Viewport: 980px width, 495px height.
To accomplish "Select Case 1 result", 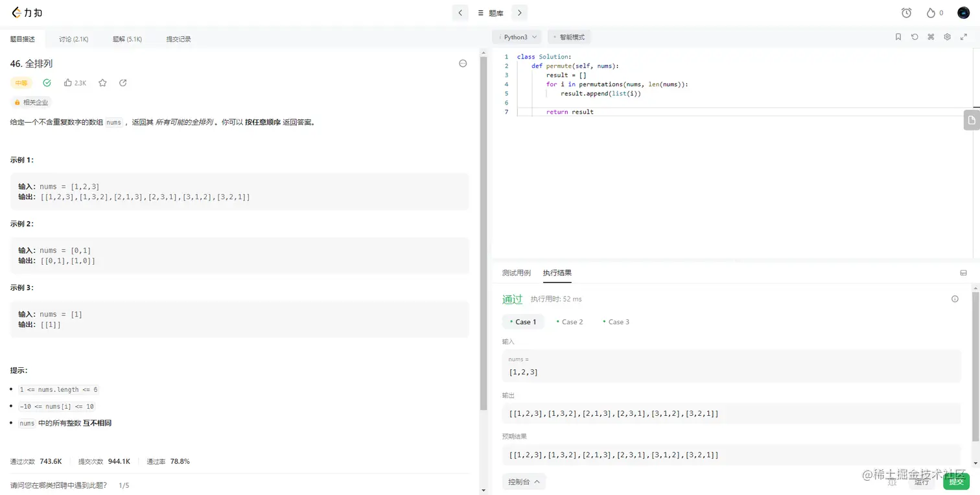I will tap(523, 322).
